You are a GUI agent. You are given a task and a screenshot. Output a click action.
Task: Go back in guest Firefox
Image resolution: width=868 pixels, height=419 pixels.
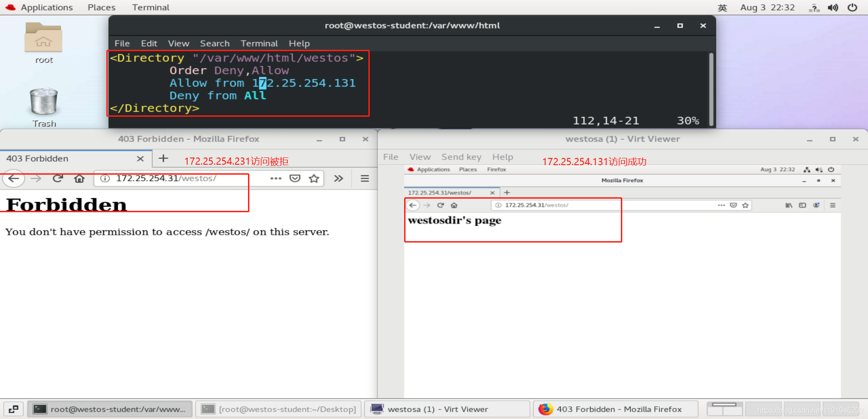click(x=413, y=205)
